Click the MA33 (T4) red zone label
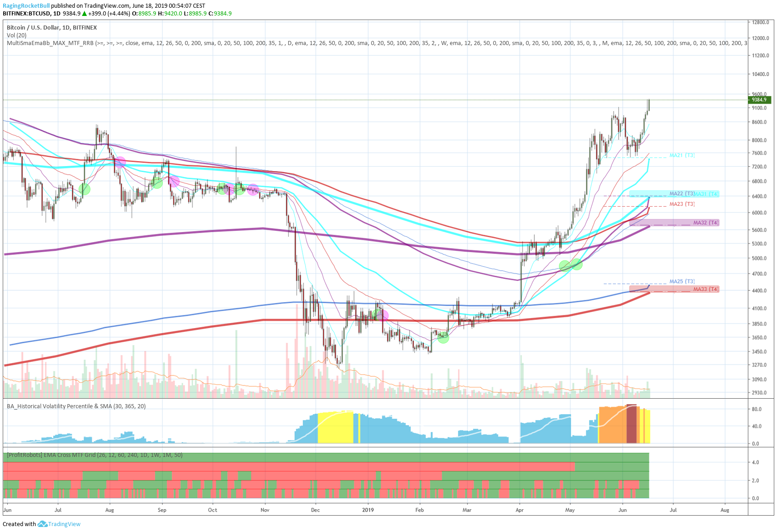Viewport: 777px width, 532px height. 706,289
